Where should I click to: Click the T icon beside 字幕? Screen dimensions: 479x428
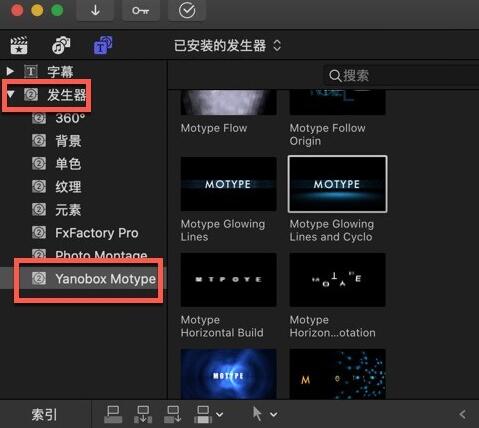click(x=31, y=71)
